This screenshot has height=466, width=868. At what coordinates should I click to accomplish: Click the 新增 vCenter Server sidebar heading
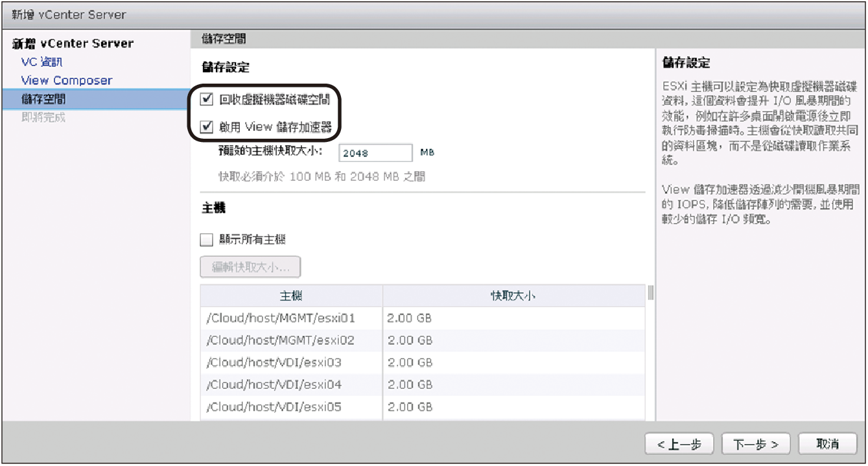pos(73,43)
